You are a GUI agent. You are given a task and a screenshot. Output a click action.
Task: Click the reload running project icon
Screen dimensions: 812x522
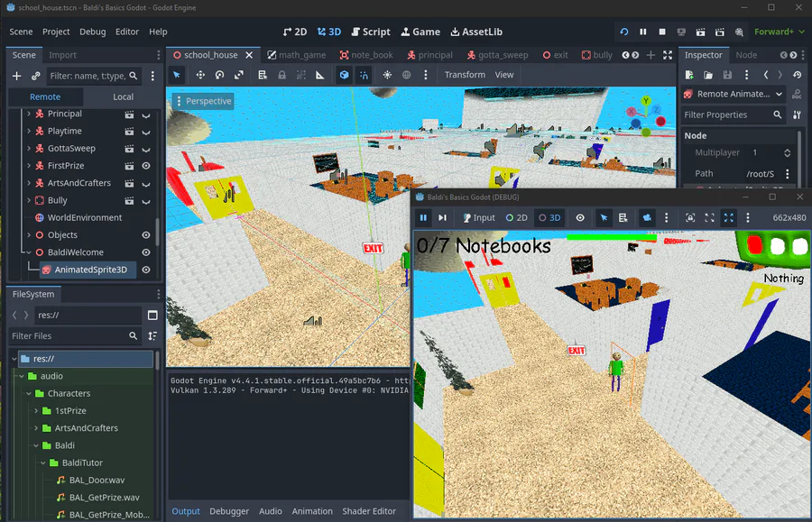tap(623, 32)
